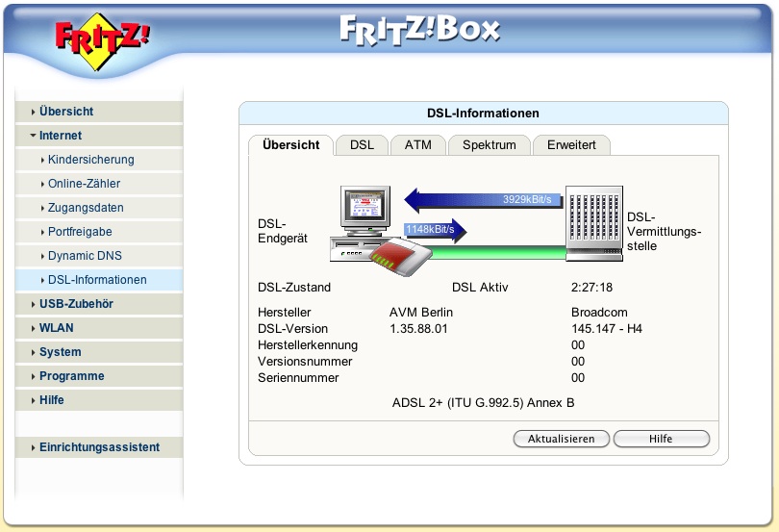Open the Zugangsdaten page

pos(99,208)
